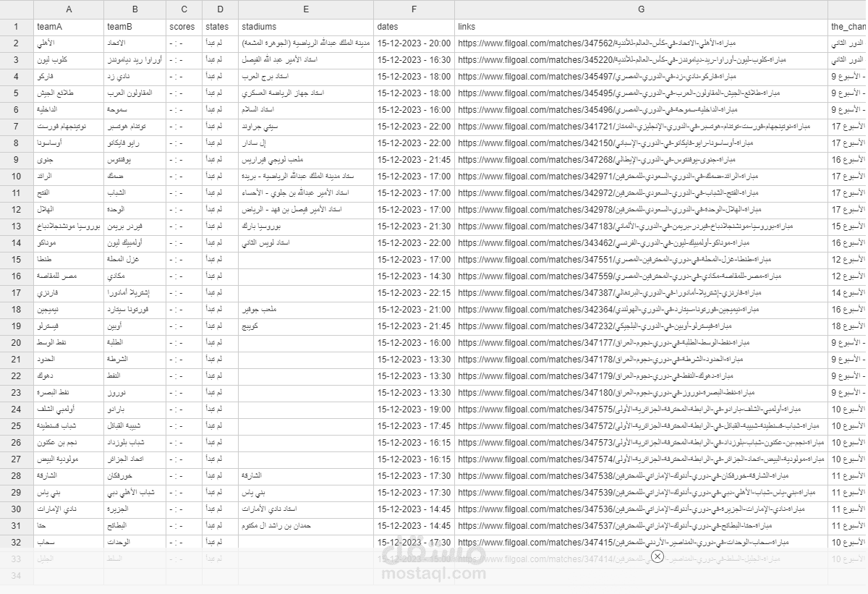This screenshot has width=868, height=594.
Task: Click the teamA cell 'الهلال' in row 12
Action: 69,210
